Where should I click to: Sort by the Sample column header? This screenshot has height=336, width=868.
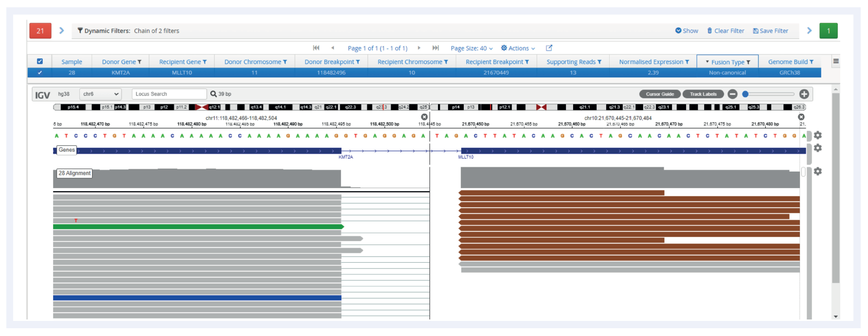click(72, 62)
